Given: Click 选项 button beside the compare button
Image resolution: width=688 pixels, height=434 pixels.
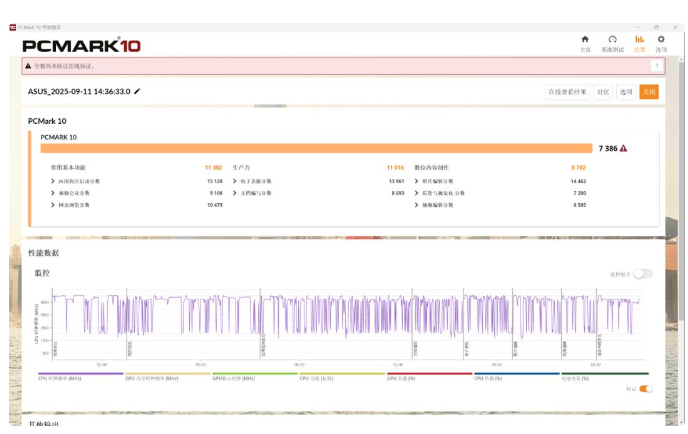Looking at the screenshot, I should (x=626, y=92).
